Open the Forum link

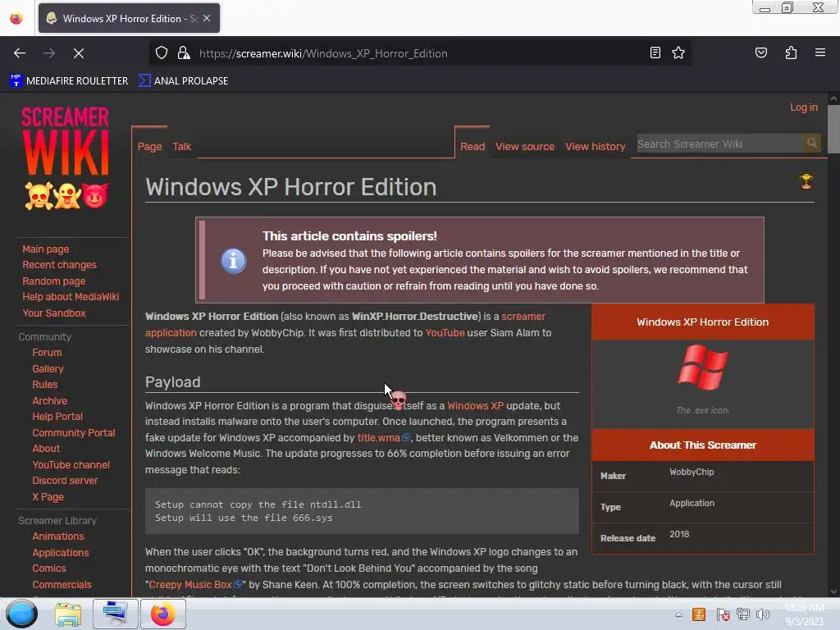point(47,353)
